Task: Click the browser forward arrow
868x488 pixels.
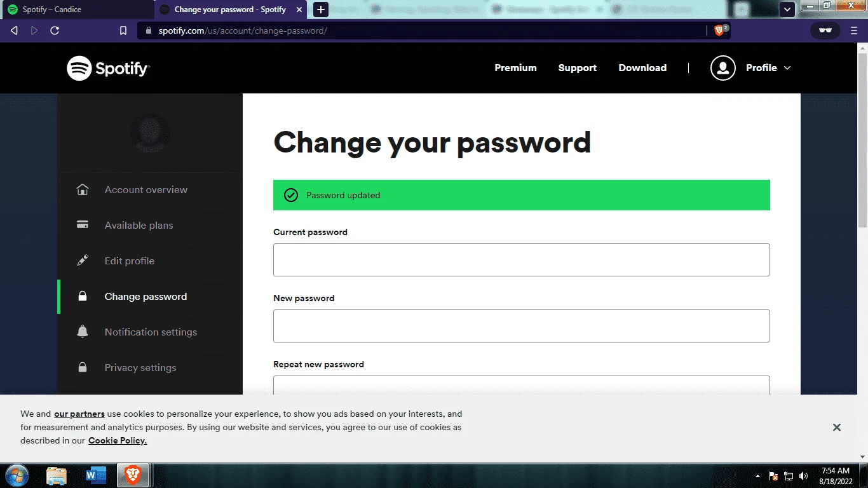Action: tap(34, 30)
